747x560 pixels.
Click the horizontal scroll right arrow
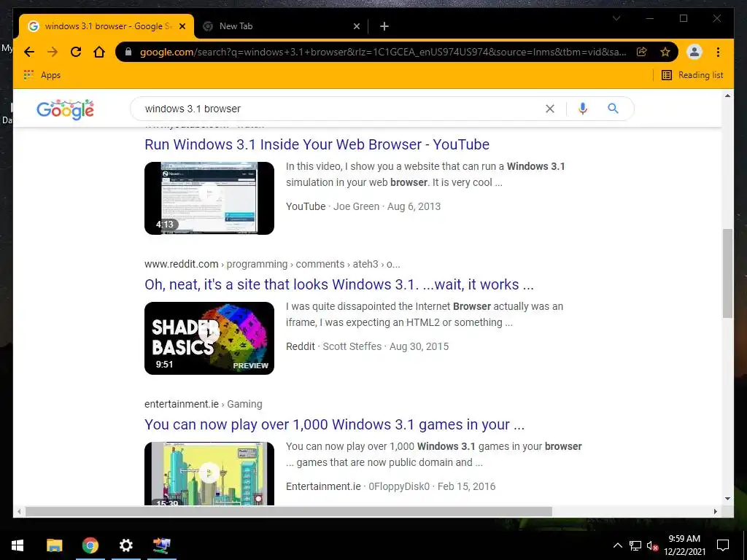tap(715, 511)
